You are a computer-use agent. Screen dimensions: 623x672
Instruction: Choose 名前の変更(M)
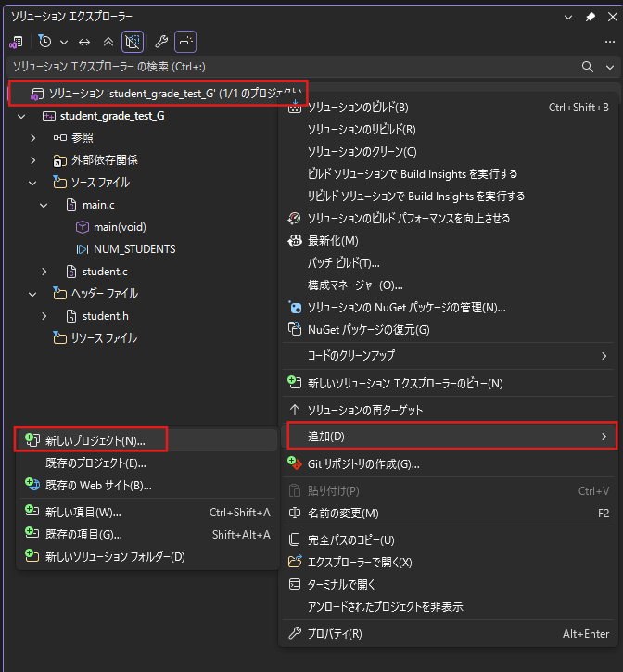pos(449,513)
